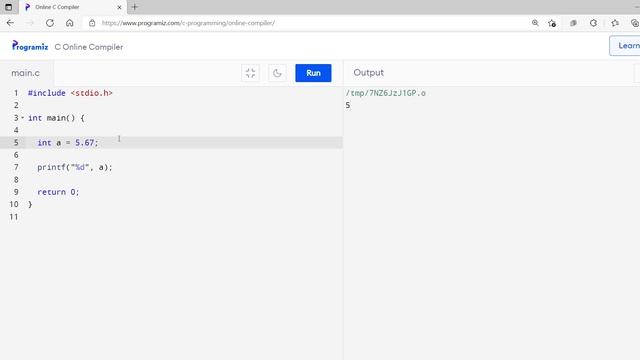The width and height of the screenshot is (640, 360).
Task: Add this page to favorites star icon
Action: pyautogui.click(x=552, y=23)
